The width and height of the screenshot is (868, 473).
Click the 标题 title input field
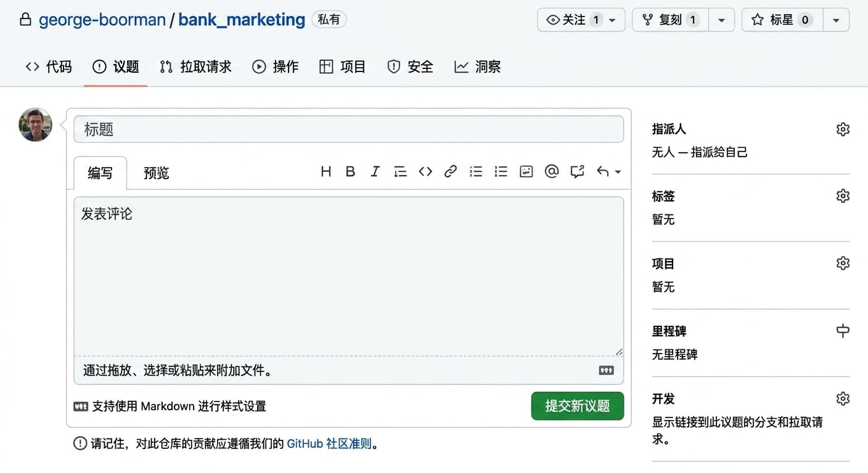point(349,129)
